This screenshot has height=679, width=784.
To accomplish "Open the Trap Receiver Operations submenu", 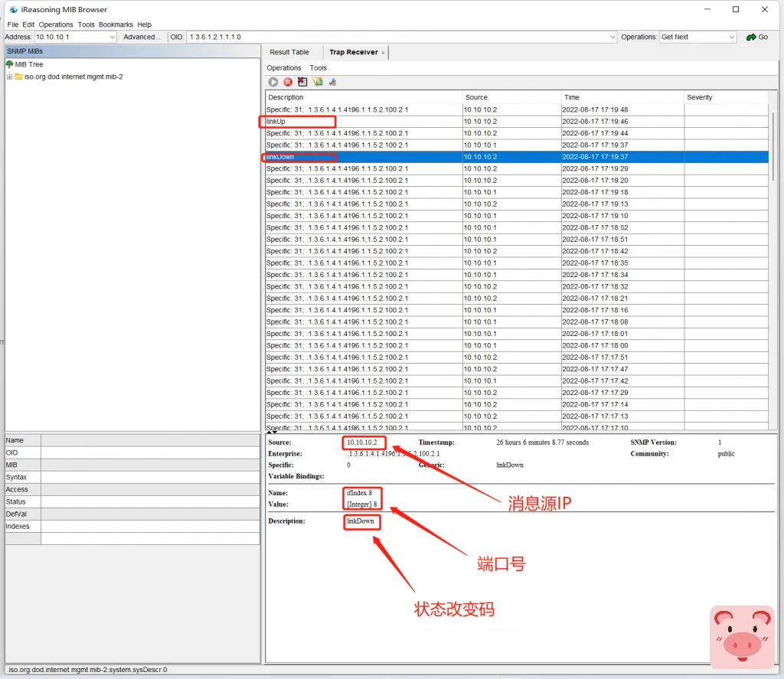I will 283,68.
